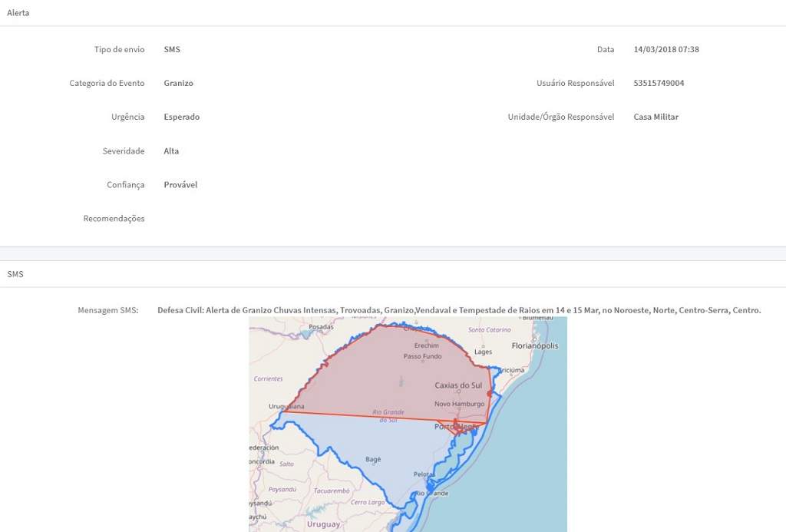Image resolution: width=786 pixels, height=532 pixels.
Task: Click Cerro Largo on the map
Action: coord(368,502)
